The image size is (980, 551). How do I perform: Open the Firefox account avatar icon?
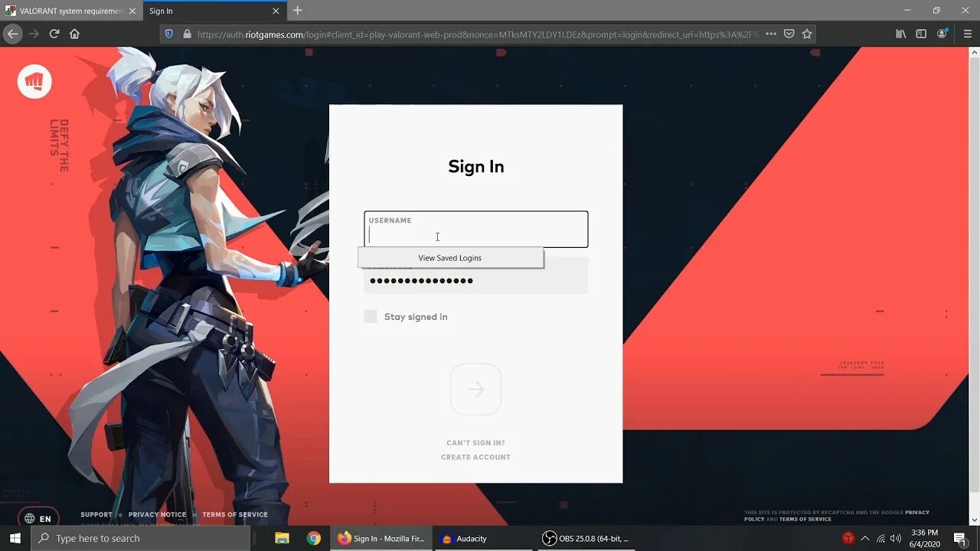pyautogui.click(x=942, y=34)
